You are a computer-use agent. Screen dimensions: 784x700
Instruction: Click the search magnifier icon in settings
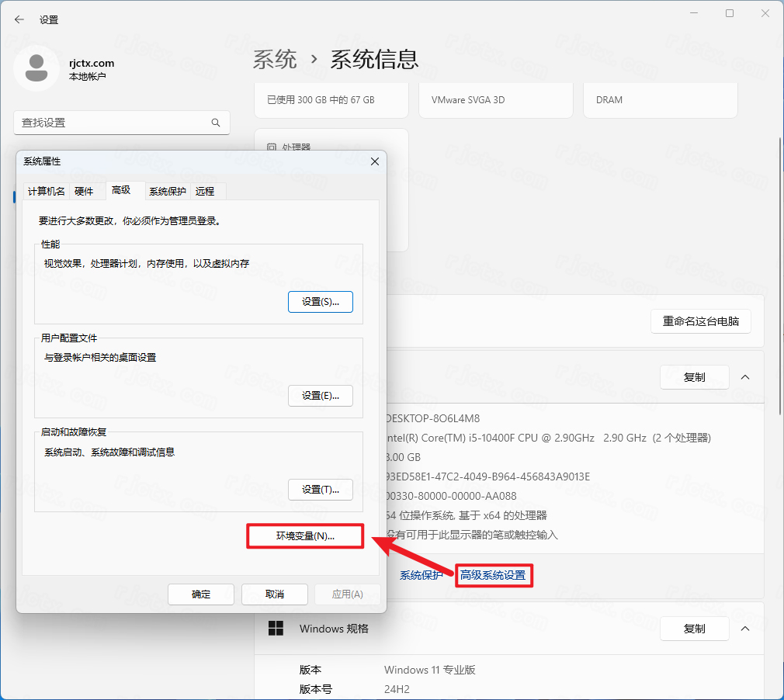point(216,123)
